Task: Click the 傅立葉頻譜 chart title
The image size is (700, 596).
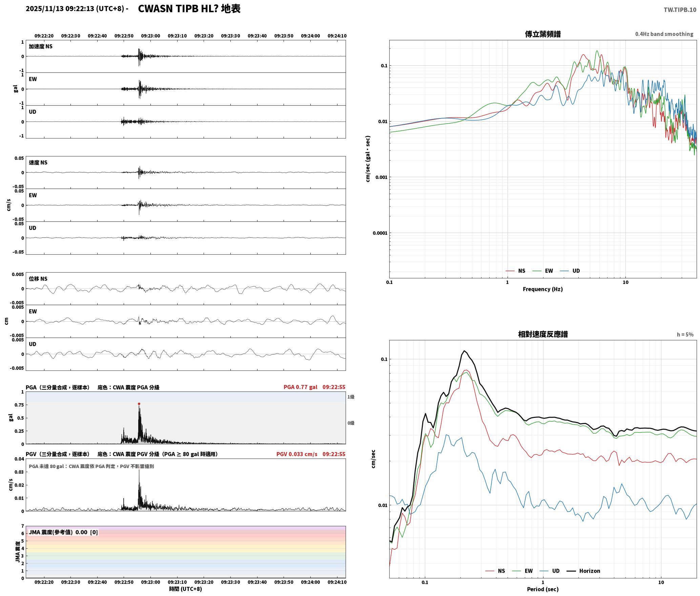Action: point(543,34)
